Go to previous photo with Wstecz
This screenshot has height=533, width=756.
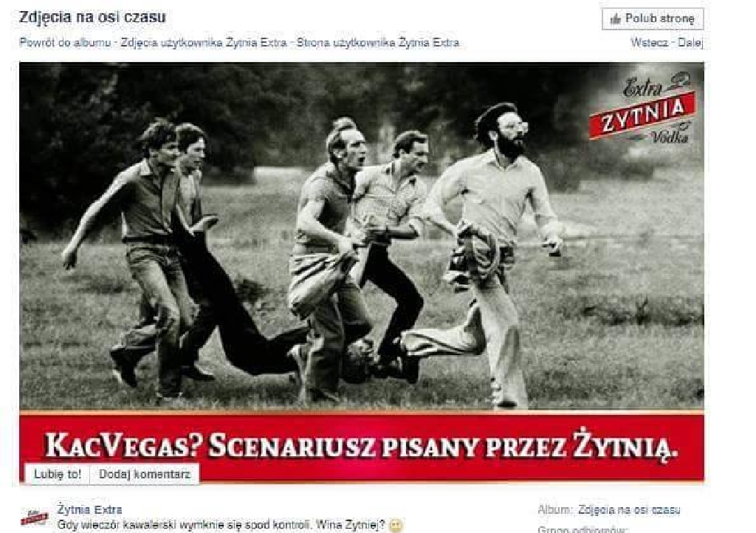[x=649, y=43]
